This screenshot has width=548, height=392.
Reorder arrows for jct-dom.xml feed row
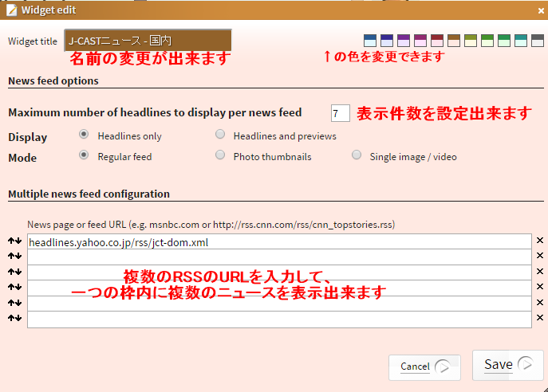tap(14, 241)
